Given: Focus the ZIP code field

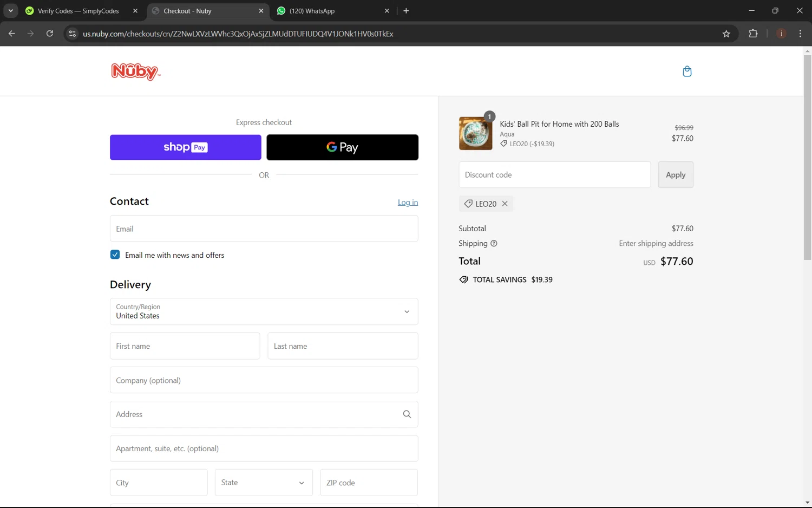Looking at the screenshot, I should [x=369, y=483].
